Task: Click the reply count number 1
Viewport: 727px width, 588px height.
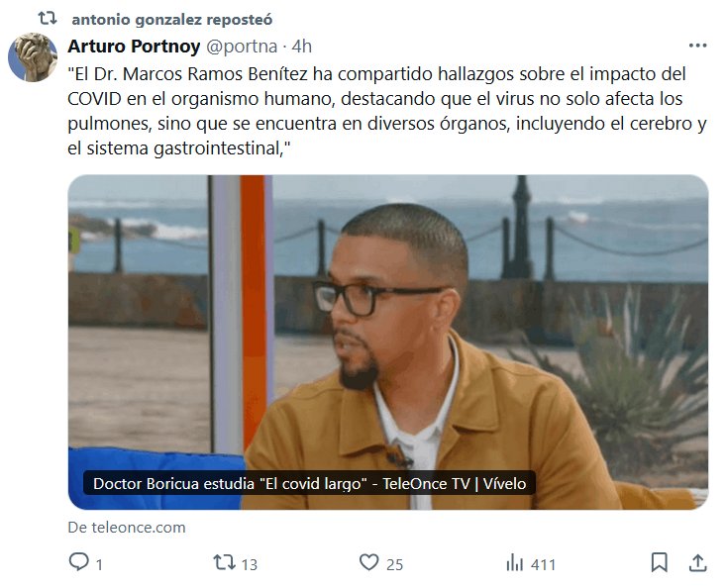Action: click(99, 564)
